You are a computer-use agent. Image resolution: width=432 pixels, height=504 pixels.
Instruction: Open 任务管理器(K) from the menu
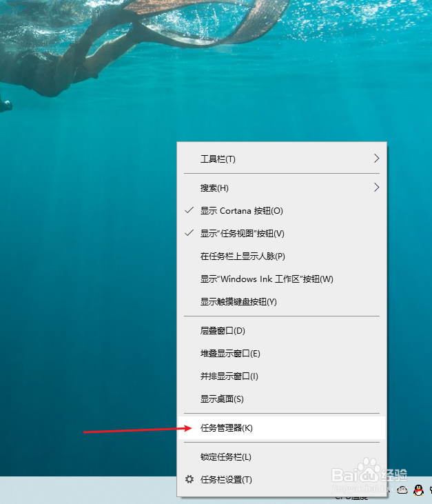pos(282,428)
